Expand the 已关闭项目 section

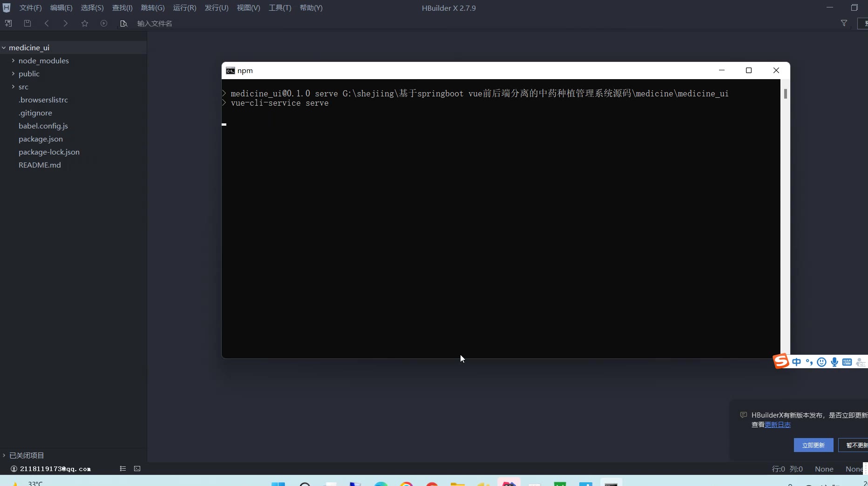coord(4,455)
